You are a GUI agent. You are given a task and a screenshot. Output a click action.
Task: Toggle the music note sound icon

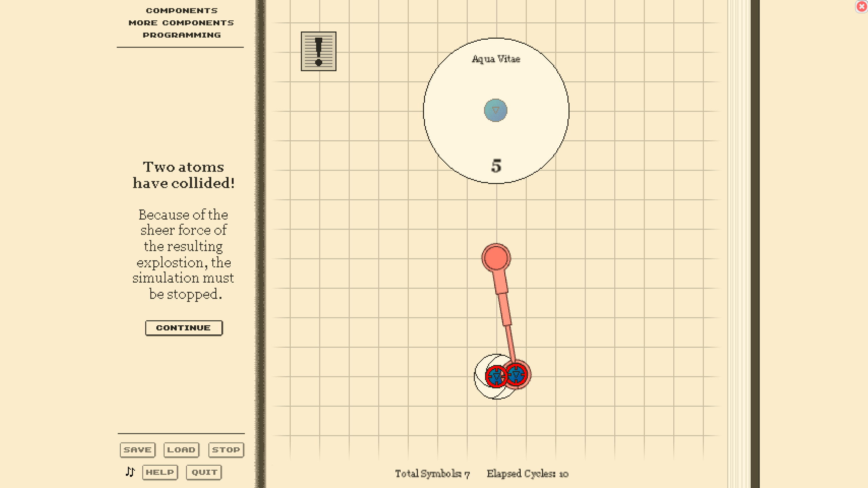130,471
